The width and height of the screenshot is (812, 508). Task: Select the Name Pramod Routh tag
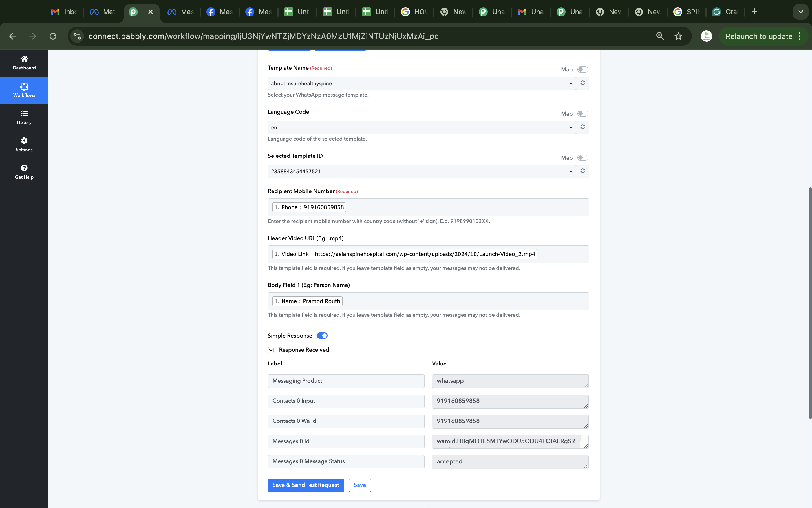(307, 301)
